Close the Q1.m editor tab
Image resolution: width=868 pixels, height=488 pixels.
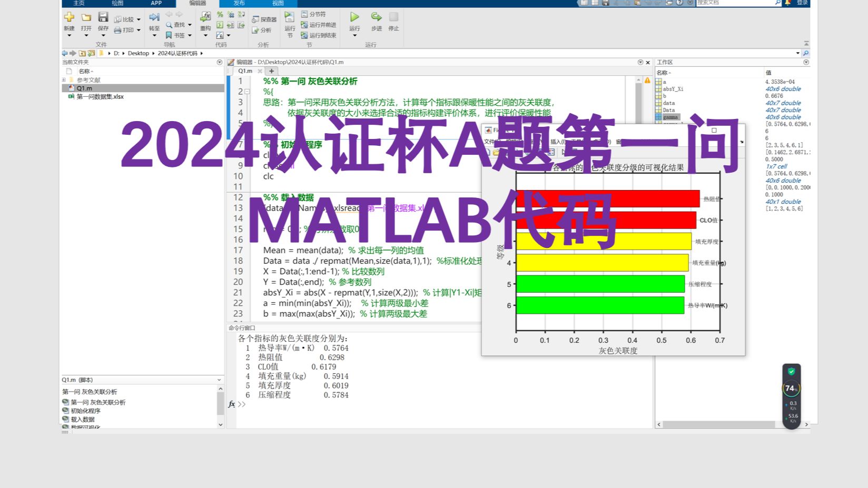(x=260, y=71)
